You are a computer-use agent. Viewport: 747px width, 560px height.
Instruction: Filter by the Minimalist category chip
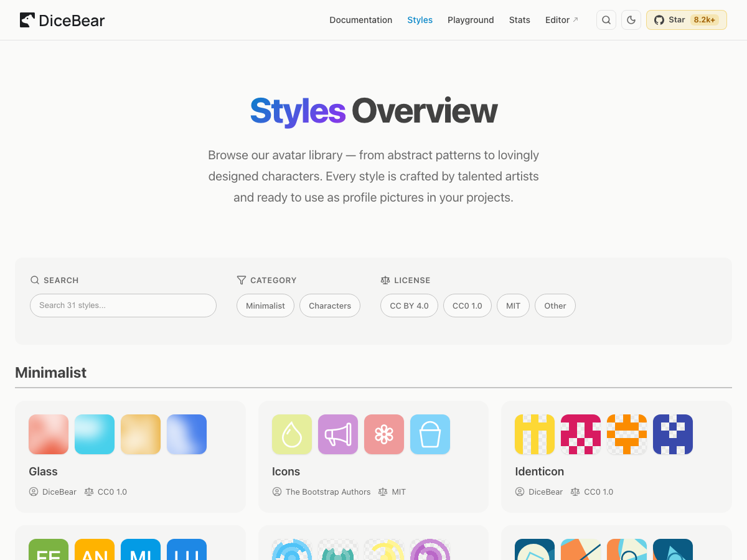(265, 306)
